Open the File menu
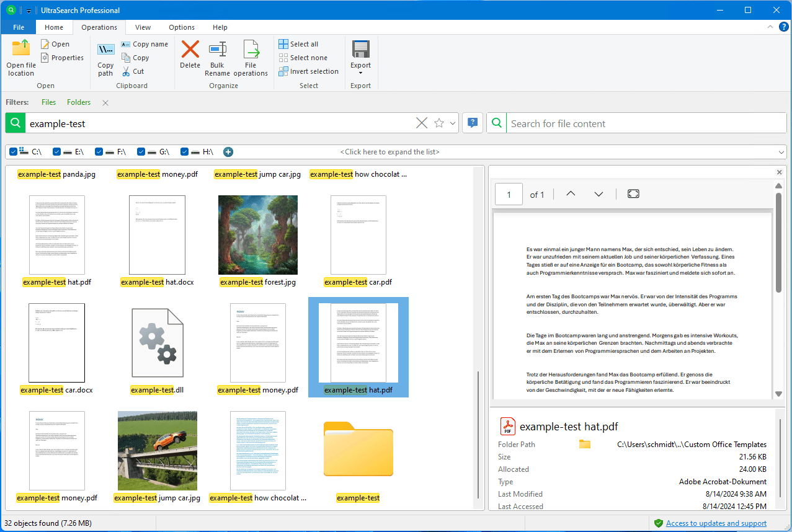The width and height of the screenshot is (792, 532). click(x=19, y=27)
